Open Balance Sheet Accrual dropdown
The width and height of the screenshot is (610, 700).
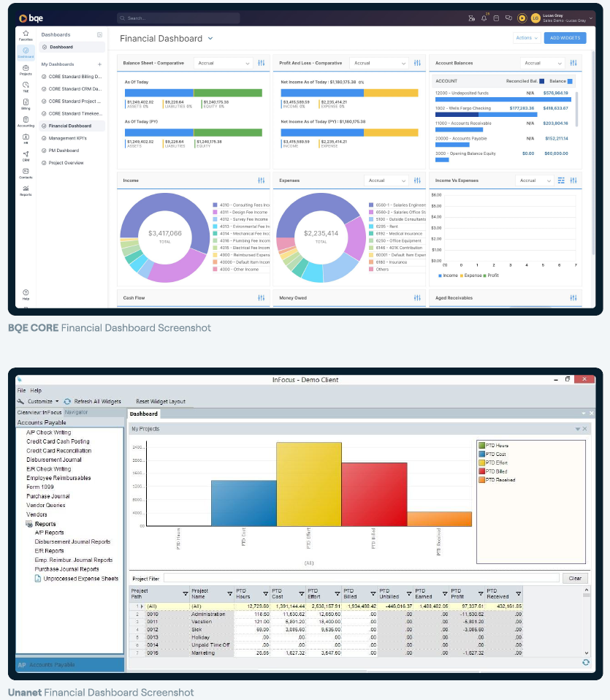224,63
